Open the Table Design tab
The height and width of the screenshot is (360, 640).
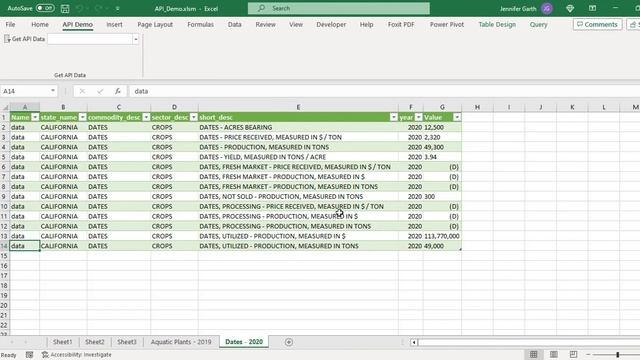tap(497, 24)
